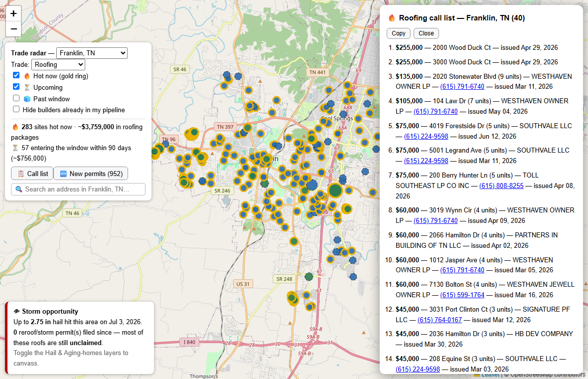Click the TN 441 road label on map
This screenshot has height=379, width=588.
click(x=317, y=72)
